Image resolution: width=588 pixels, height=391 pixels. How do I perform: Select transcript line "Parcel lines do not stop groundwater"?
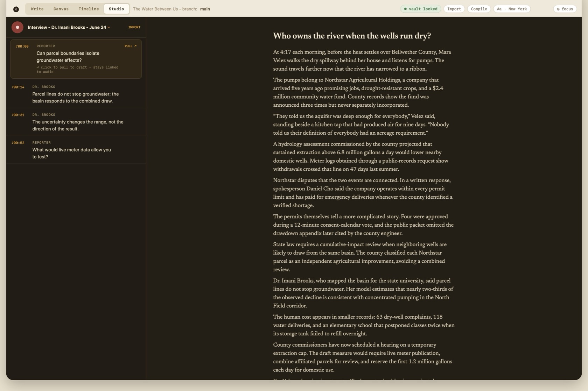coord(76,98)
